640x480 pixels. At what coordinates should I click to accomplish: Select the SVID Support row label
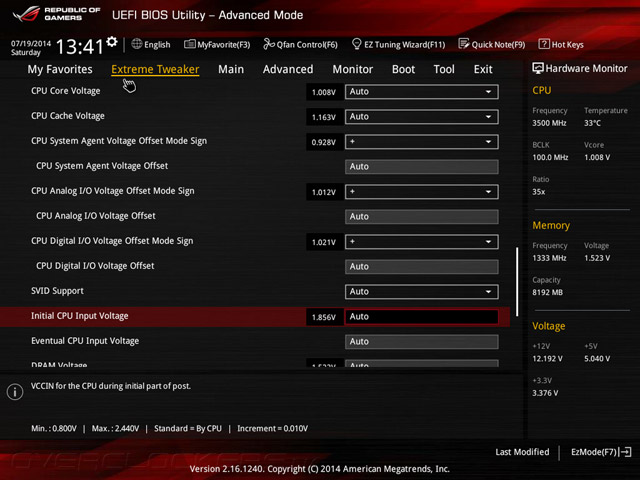point(57,291)
